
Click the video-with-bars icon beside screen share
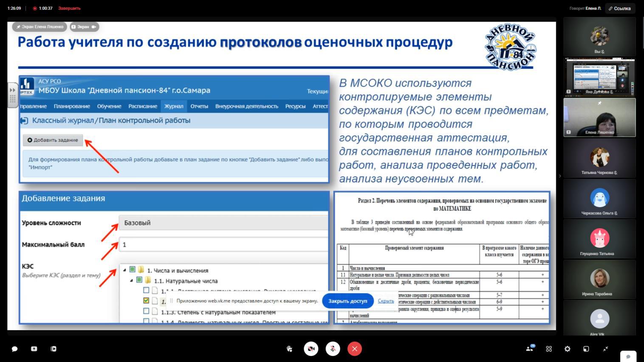pos(54,349)
